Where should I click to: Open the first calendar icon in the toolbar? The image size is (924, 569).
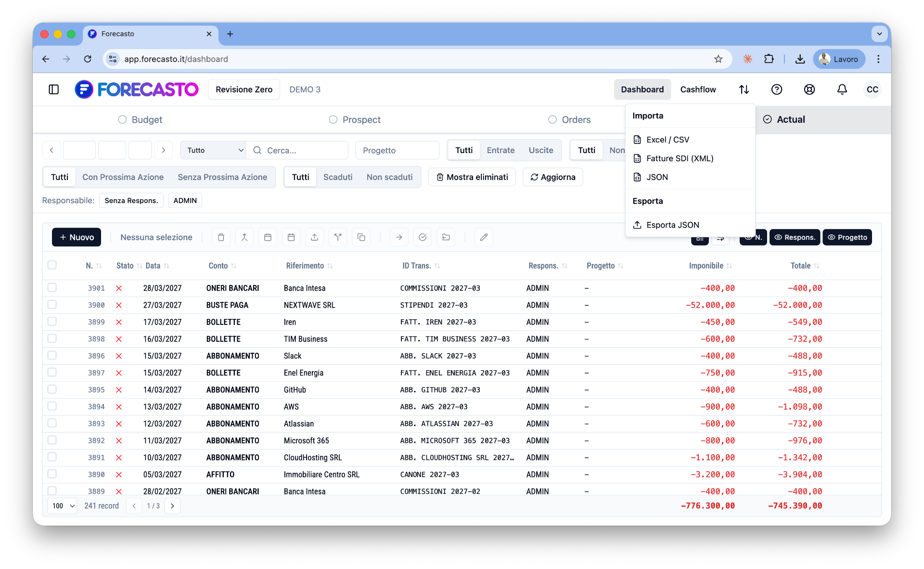click(x=268, y=237)
